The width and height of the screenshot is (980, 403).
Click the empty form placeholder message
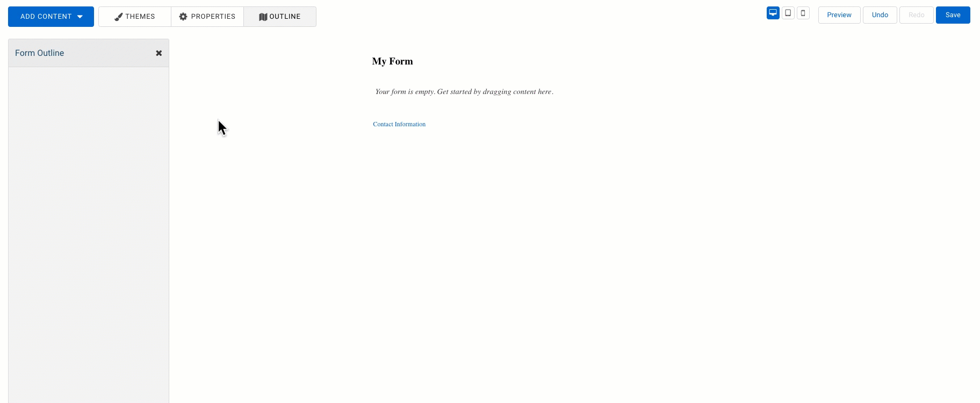(464, 92)
